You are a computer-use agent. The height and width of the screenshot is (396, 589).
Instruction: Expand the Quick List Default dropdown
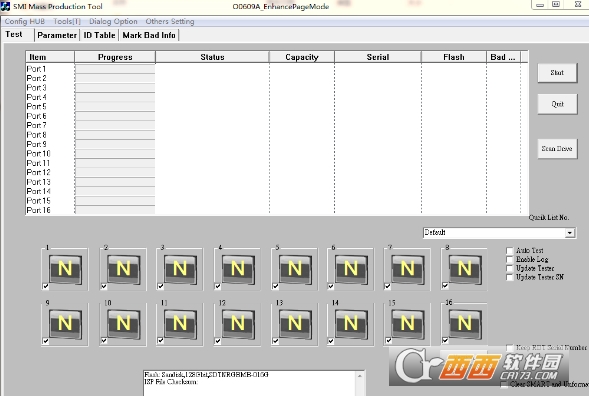coord(570,233)
